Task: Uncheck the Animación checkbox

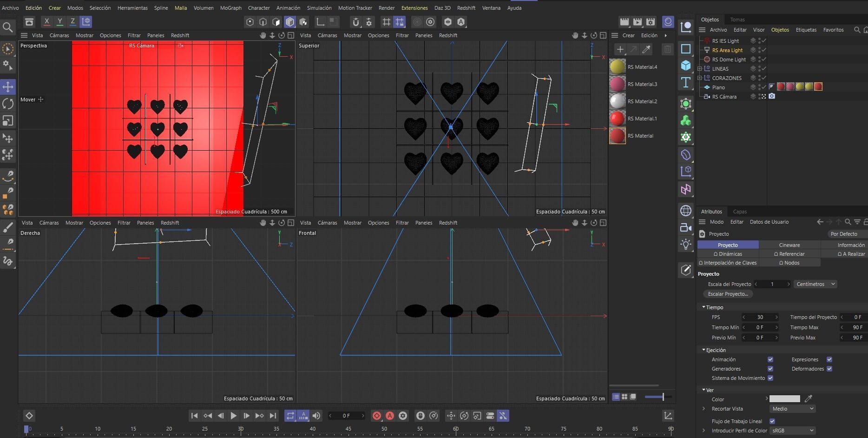Action: pos(770,359)
